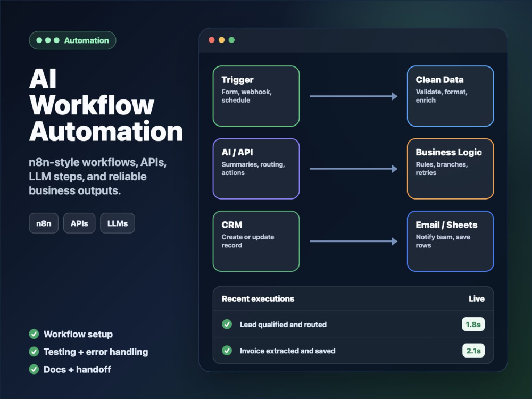Open the AI / API workflow node
Viewport: 532px width, 399px height.
click(x=256, y=169)
